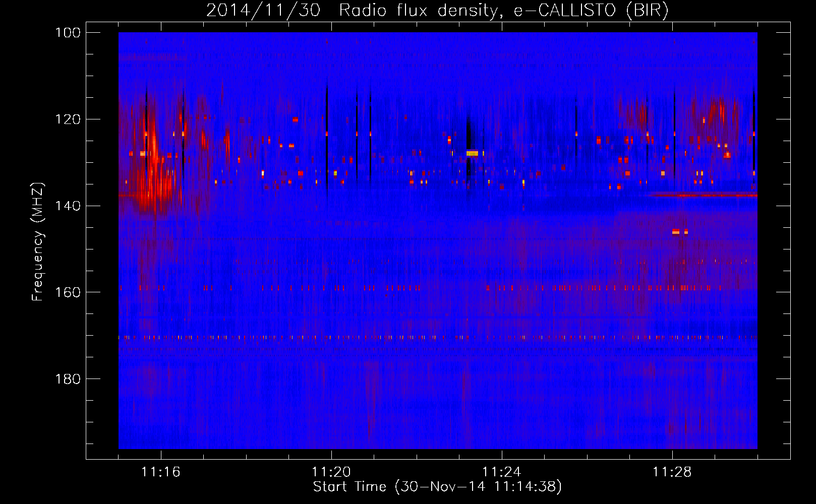Click the plot title "2014/11/30 Radio flux density, e-CALLISTO (BIR)"
The width and height of the screenshot is (816, 504).
click(437, 10)
